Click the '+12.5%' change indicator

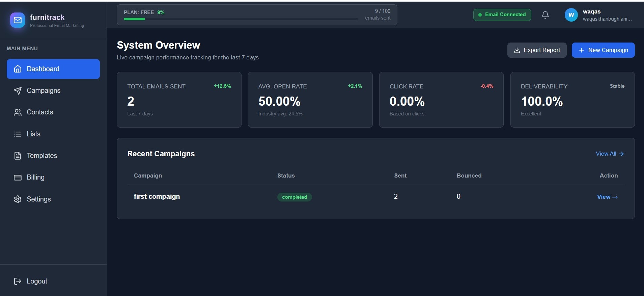tap(222, 86)
